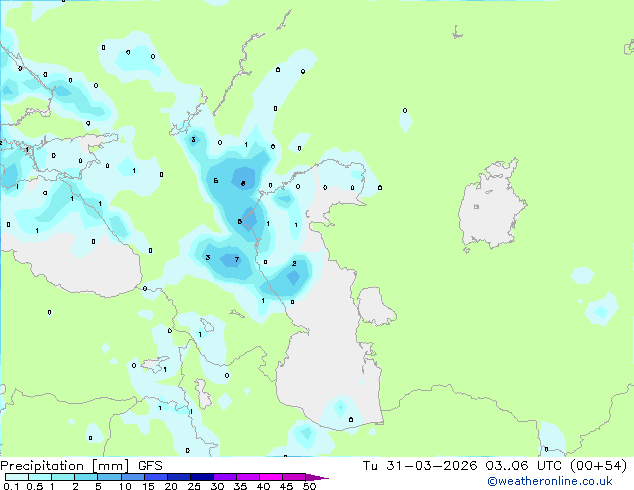Click the 35–40 mm legend color swatch
634x490 pixels.
tap(247, 477)
